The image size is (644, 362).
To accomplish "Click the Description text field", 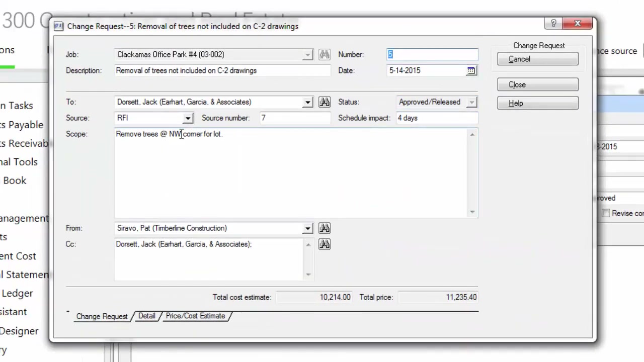I will [222, 71].
